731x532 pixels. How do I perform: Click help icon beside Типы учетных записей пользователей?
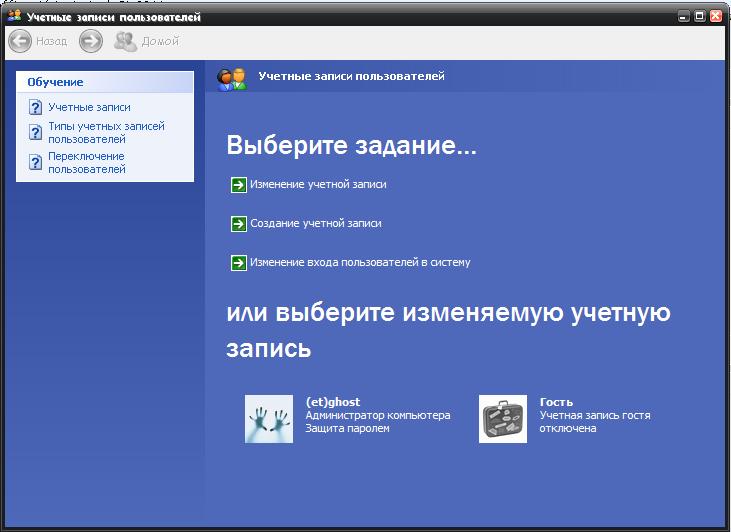pyautogui.click(x=36, y=133)
